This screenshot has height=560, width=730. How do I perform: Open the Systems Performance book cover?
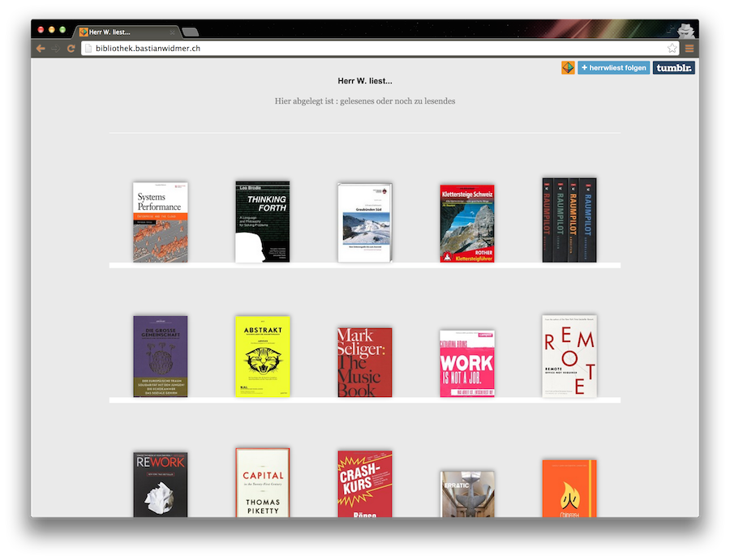click(x=161, y=222)
